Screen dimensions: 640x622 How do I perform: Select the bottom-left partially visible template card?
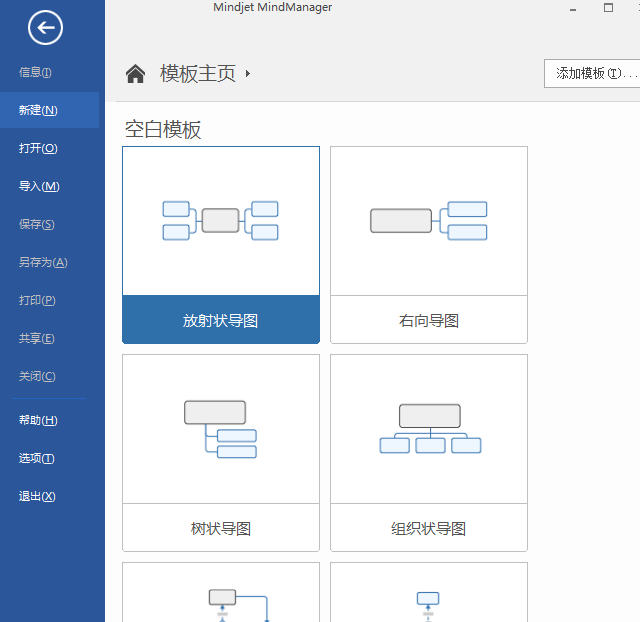pos(221,592)
